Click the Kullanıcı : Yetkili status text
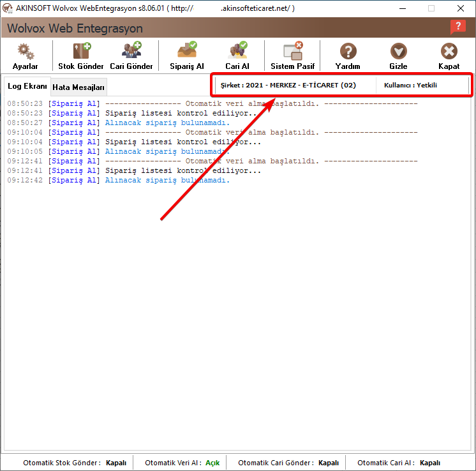Screen dimensions: 476x471 410,85
